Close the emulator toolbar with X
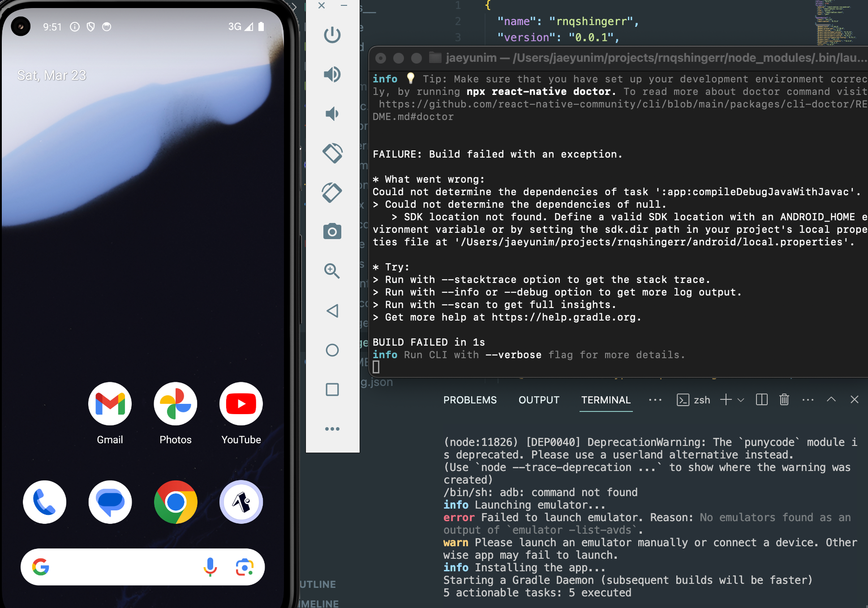Screen dimensions: 868x608 322,5
